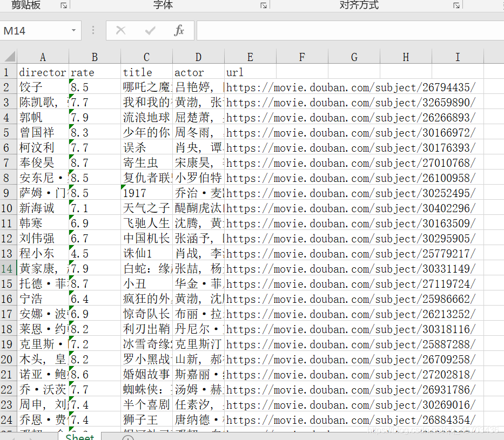
Task: Click title cell '误杀'
Action: 146,147
